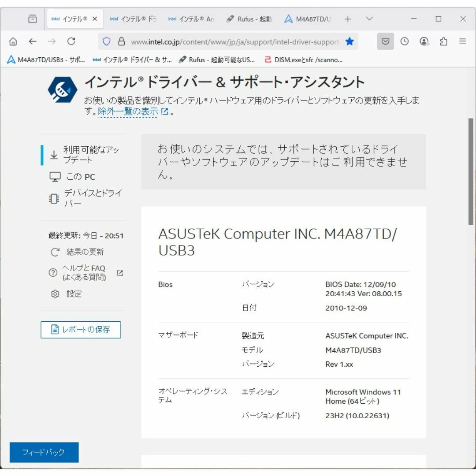
Task: Open ヘルプと FAQ help link
Action: (86, 273)
